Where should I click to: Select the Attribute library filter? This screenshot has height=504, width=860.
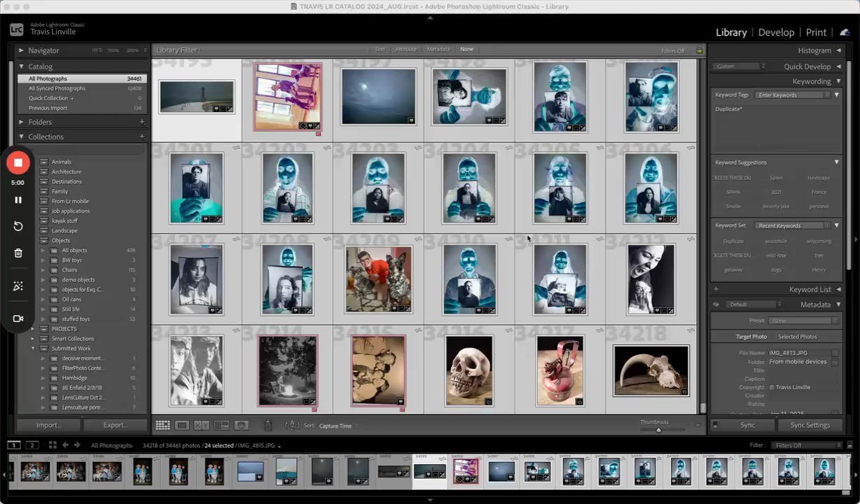pyautogui.click(x=405, y=50)
